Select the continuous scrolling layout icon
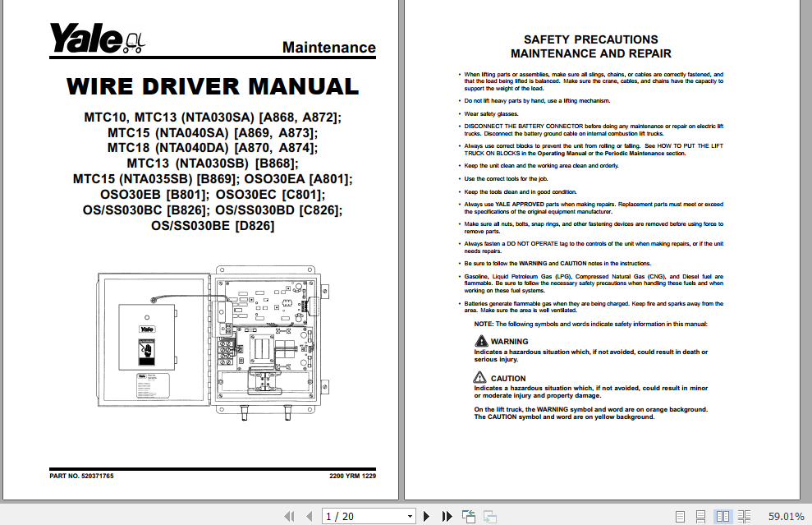The width and height of the screenshot is (812, 525). (704, 516)
